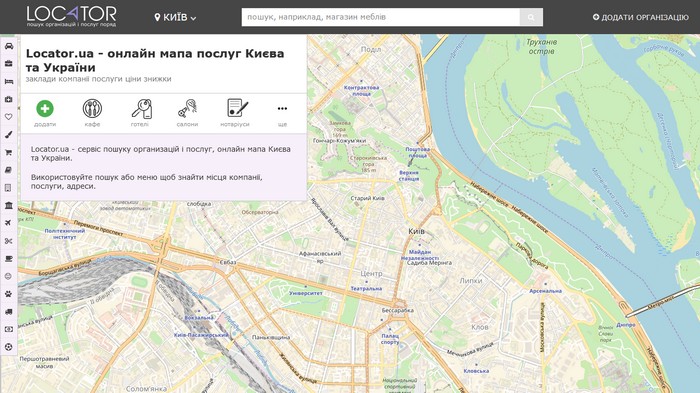Screen dimensions: 700x393
Task: Click Додати організацію link
Action: tap(641, 17)
